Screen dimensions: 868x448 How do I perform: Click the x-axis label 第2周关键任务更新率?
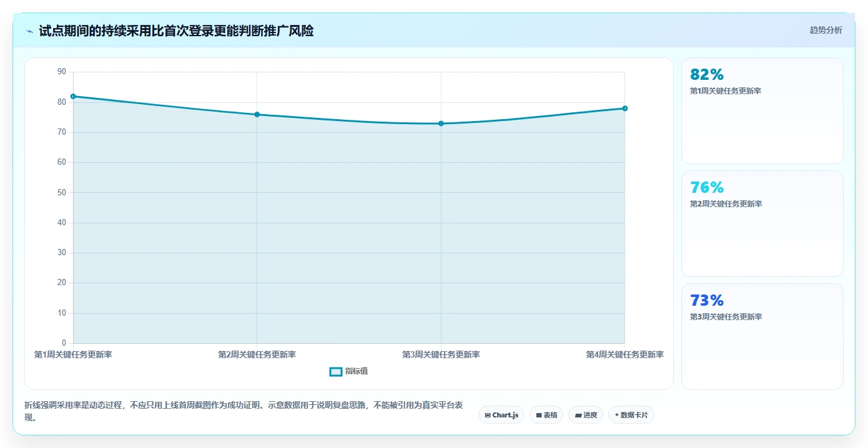point(257,354)
